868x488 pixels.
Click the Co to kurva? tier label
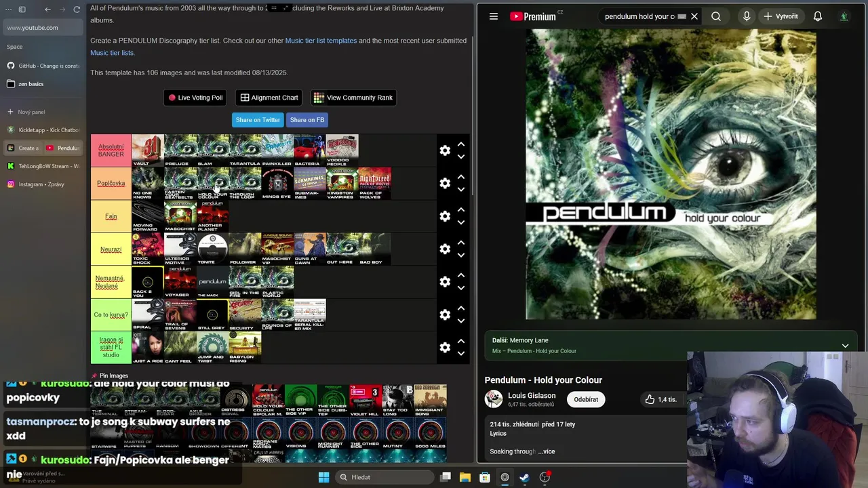tap(111, 314)
